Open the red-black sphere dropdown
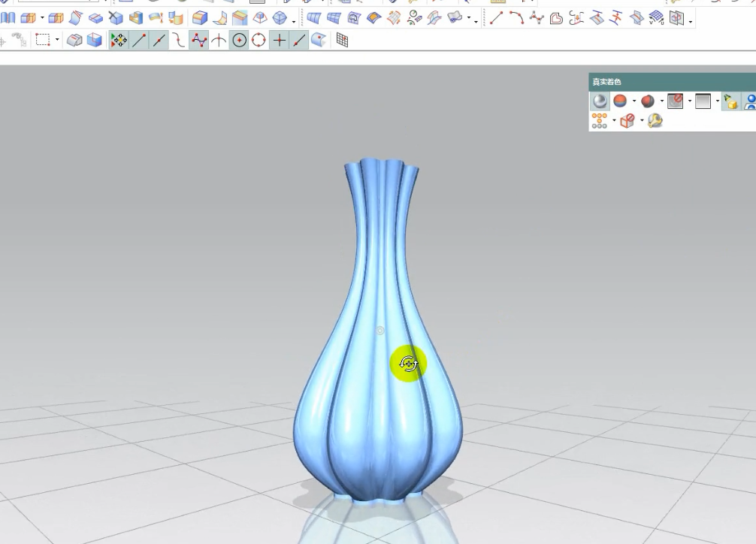Screen dimensions: 756x544 pyautogui.click(x=661, y=101)
